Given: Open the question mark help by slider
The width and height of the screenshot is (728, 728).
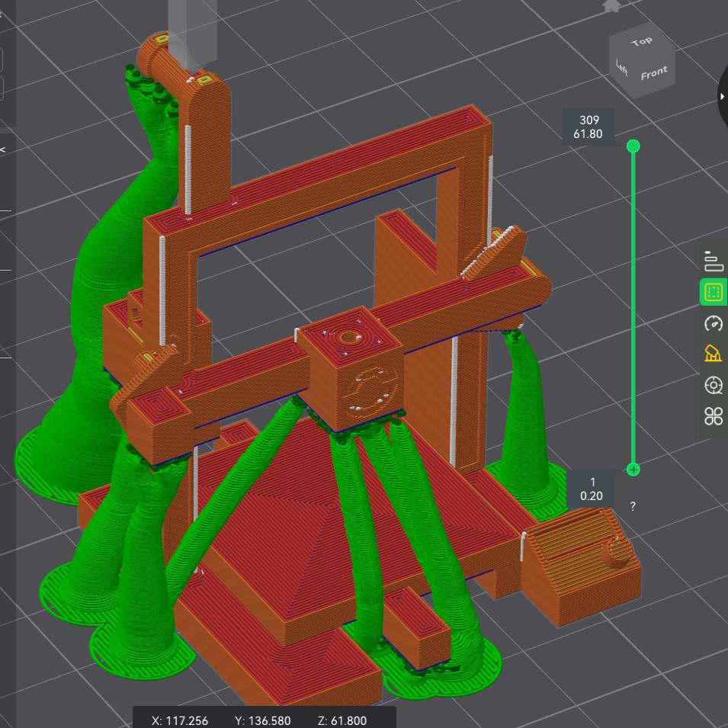Looking at the screenshot, I should click(633, 506).
